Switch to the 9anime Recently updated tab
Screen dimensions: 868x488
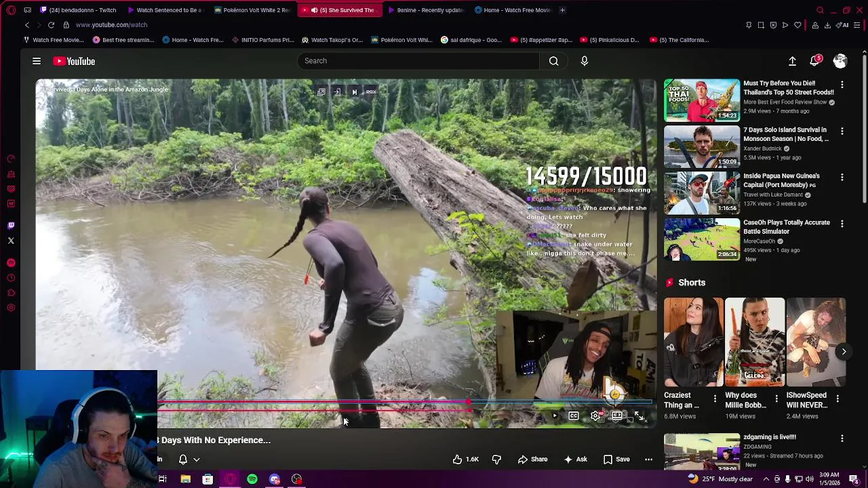coord(425,10)
